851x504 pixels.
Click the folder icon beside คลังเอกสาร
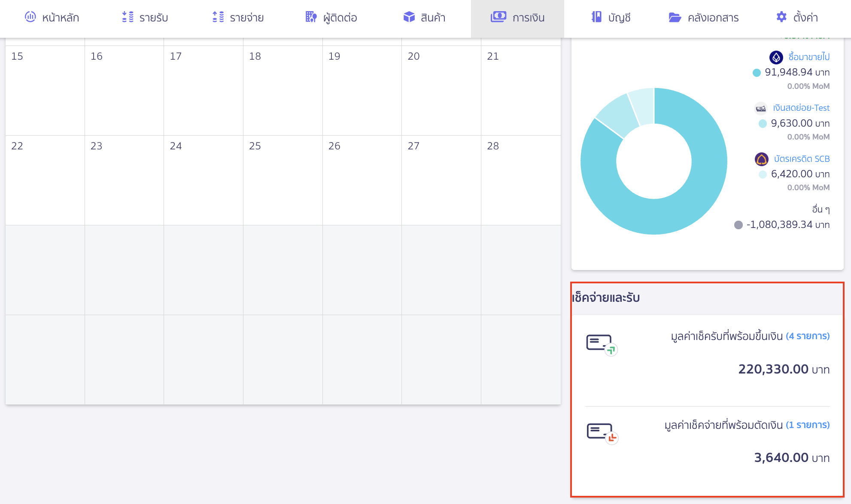[x=675, y=18]
